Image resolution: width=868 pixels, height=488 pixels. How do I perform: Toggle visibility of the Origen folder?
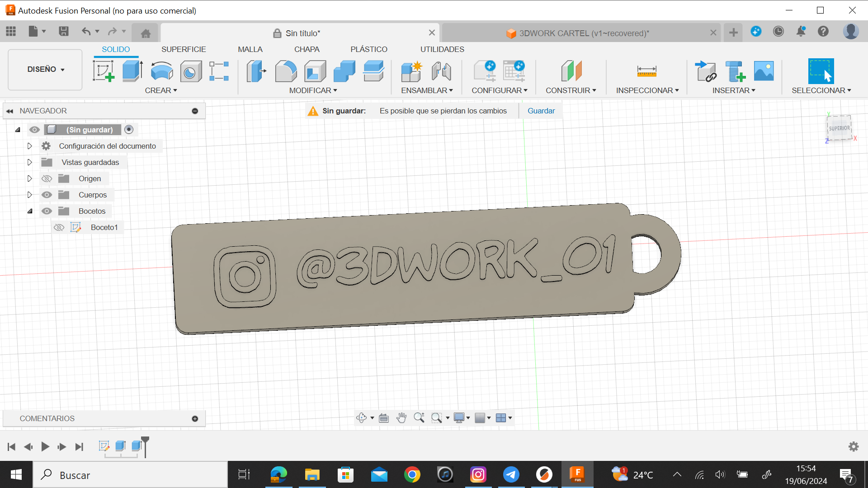coord(47,178)
